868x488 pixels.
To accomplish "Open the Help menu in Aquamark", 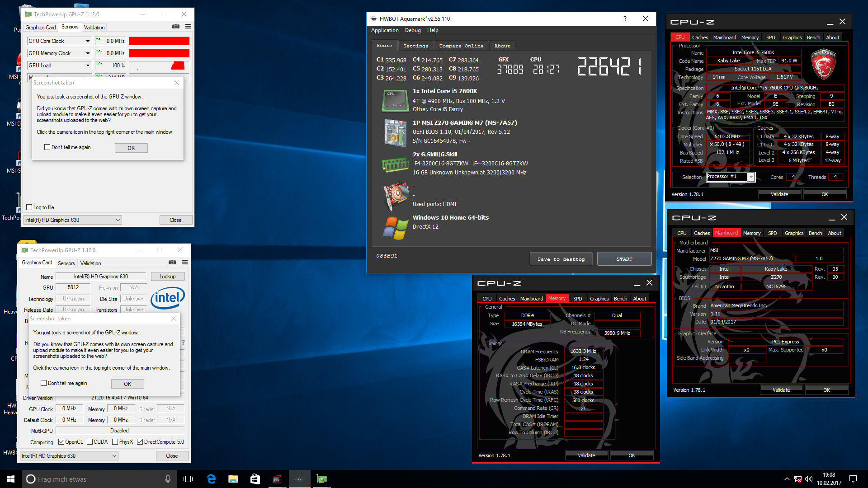I will [x=433, y=30].
